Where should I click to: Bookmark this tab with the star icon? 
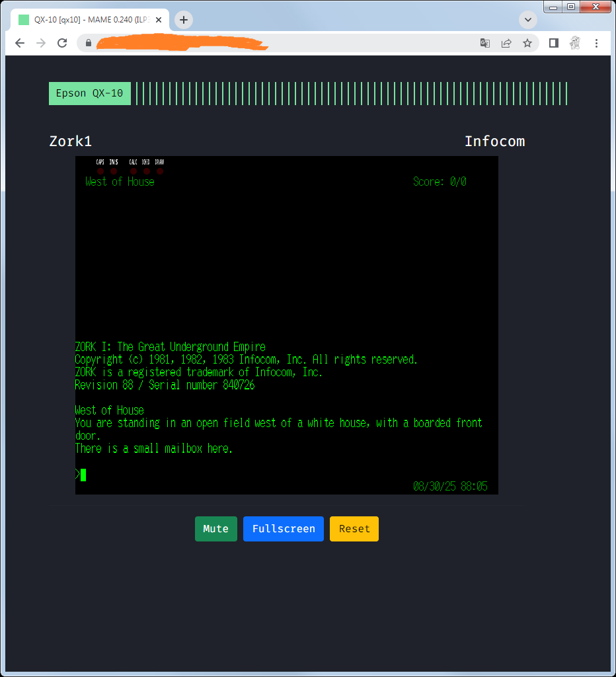(x=527, y=43)
